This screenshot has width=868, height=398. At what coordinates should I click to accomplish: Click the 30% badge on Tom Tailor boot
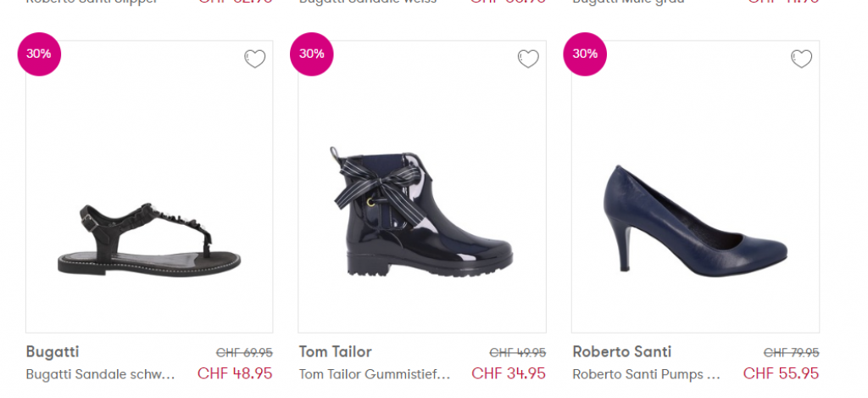click(312, 53)
